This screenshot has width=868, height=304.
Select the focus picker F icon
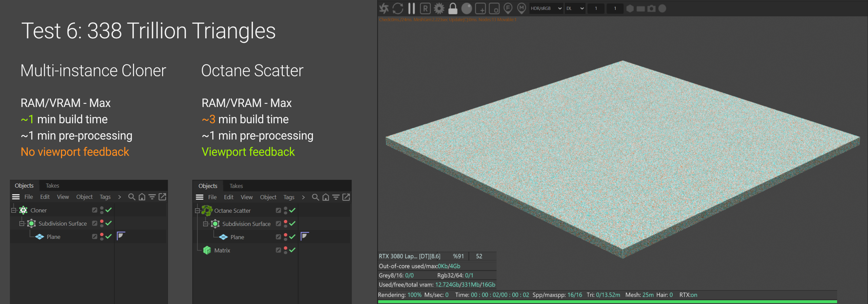point(508,8)
